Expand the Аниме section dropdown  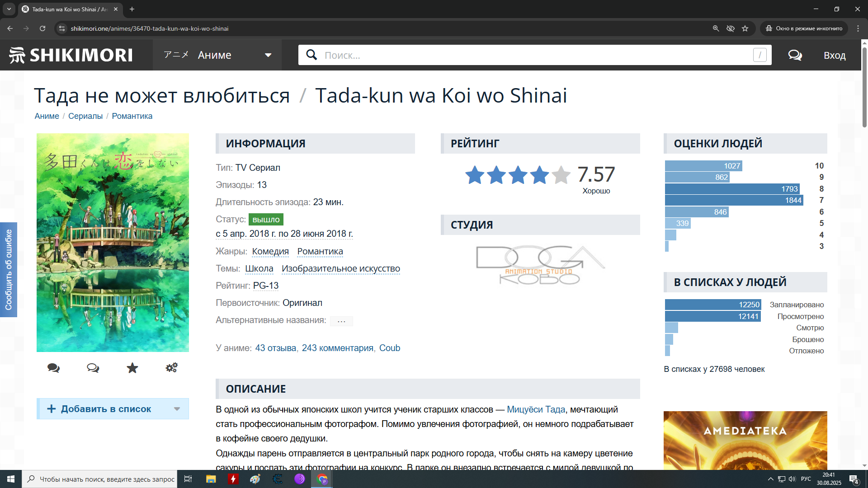coord(268,55)
